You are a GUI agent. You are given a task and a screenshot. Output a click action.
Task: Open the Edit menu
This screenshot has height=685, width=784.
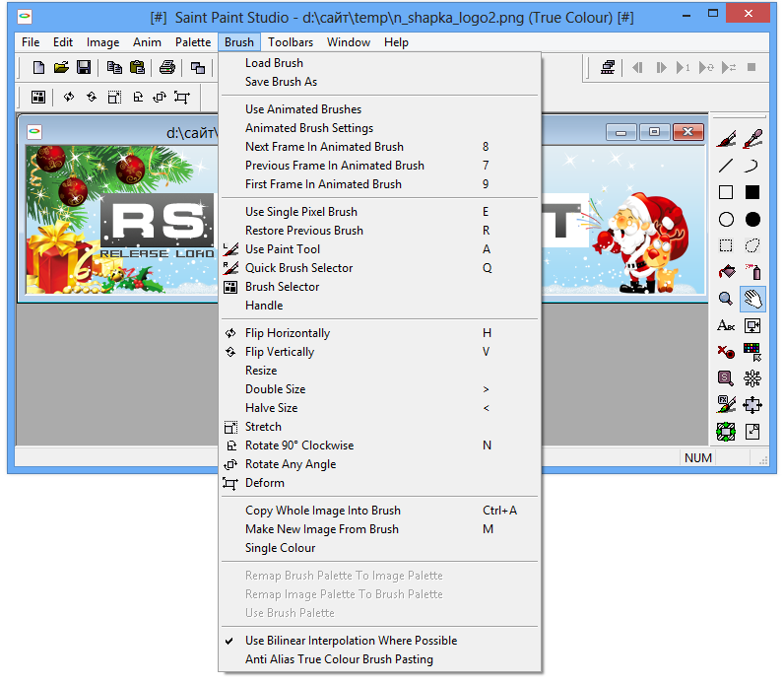point(63,42)
